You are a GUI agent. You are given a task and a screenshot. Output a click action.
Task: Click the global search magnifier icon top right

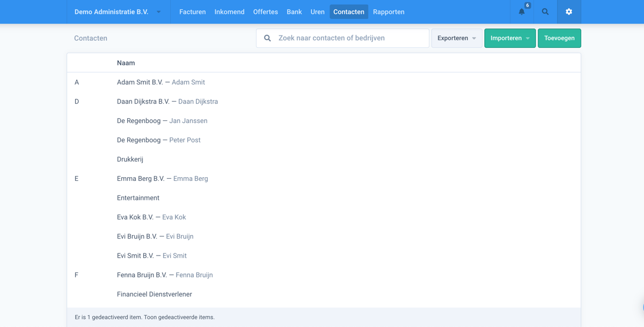click(x=545, y=11)
